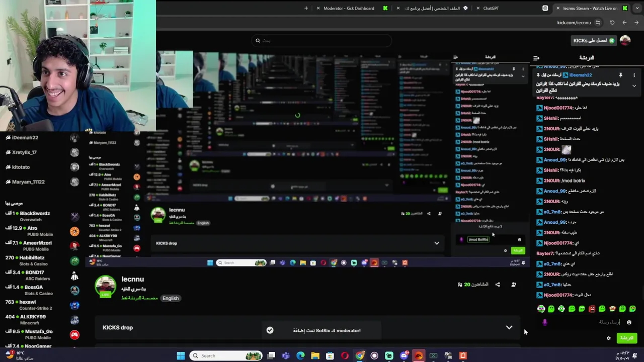Open the browser tab search dropdown
The width and height of the screenshot is (644, 362).
pos(636,8)
